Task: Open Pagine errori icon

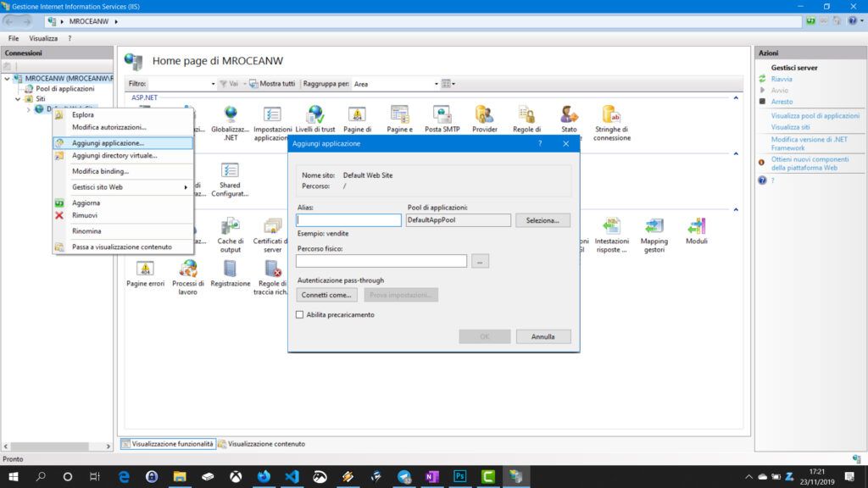Action: 145,274
